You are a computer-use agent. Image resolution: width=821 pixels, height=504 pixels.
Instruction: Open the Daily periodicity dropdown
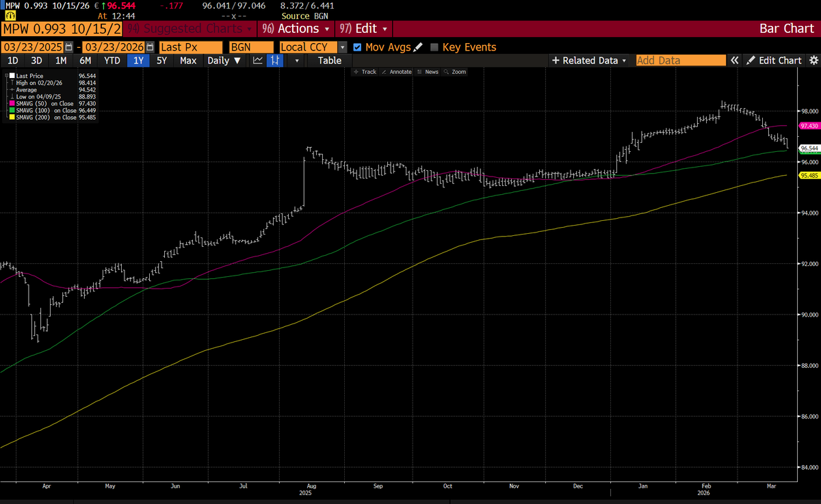point(224,60)
